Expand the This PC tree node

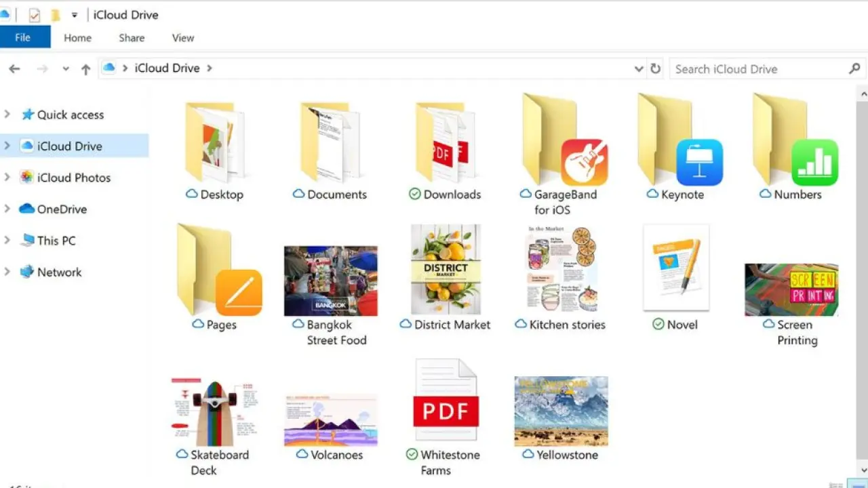point(7,241)
